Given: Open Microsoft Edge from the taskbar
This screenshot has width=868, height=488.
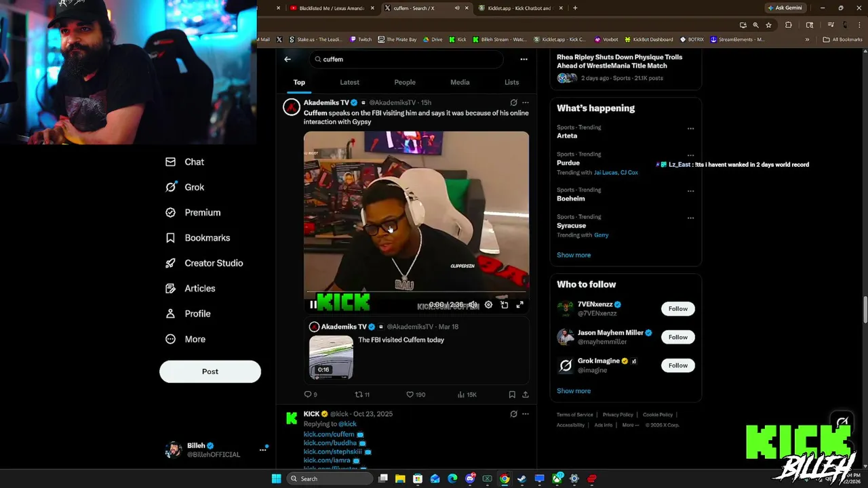Looking at the screenshot, I should tap(452, 479).
